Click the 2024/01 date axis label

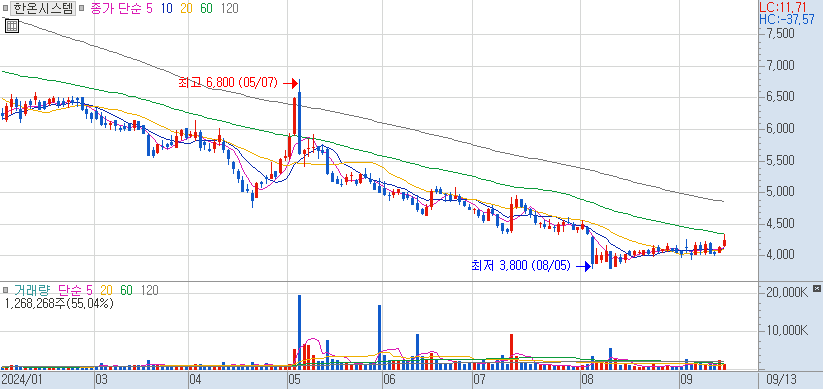point(21,379)
